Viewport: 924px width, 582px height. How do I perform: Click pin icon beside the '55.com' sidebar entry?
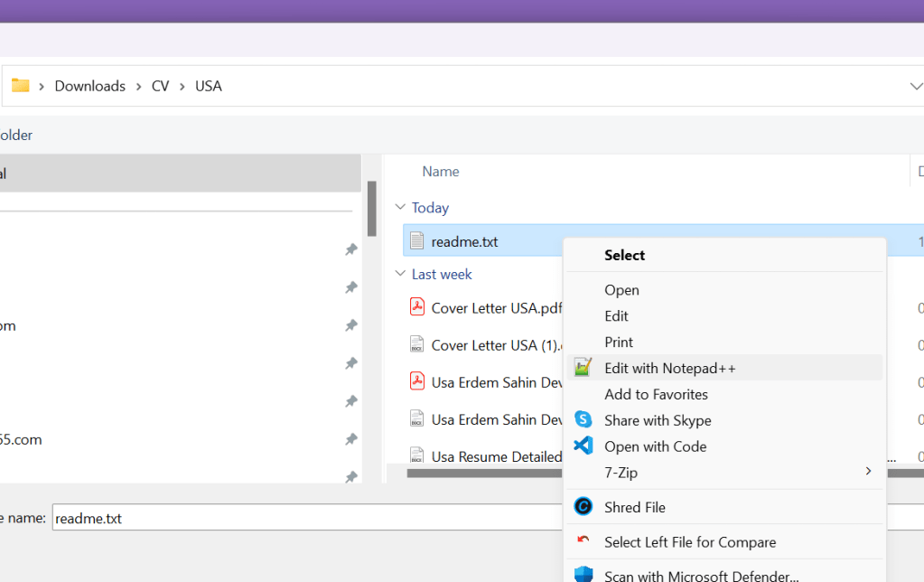pyautogui.click(x=351, y=439)
